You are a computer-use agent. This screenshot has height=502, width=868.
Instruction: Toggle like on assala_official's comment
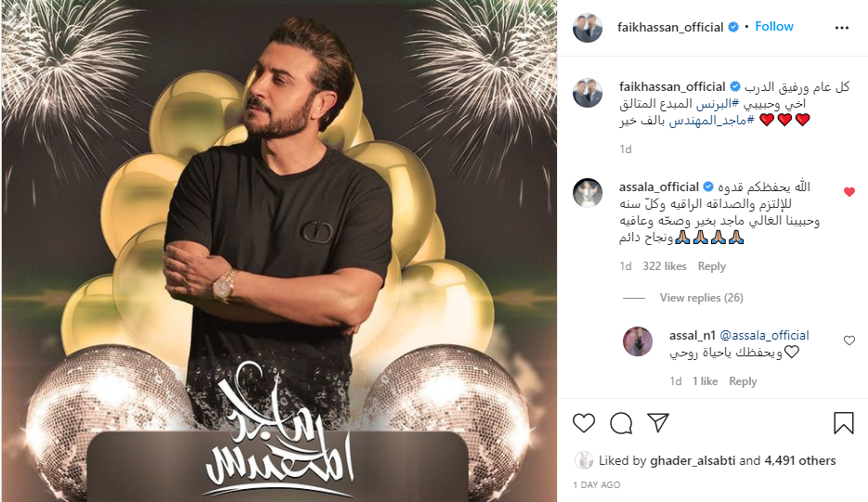(849, 192)
